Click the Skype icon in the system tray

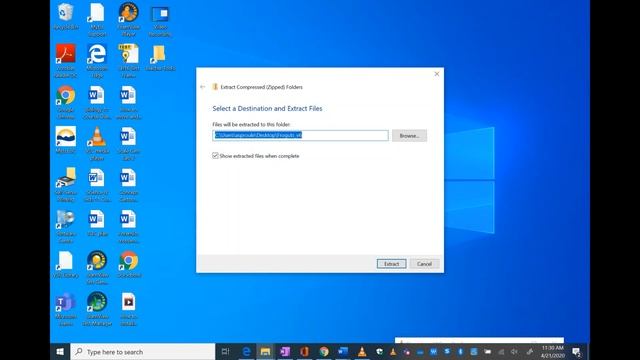tap(447, 351)
